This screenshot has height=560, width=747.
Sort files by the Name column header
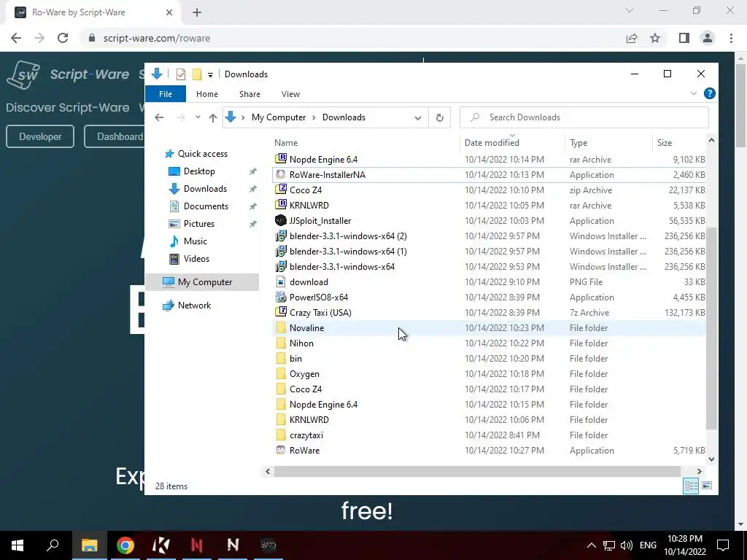286,142
